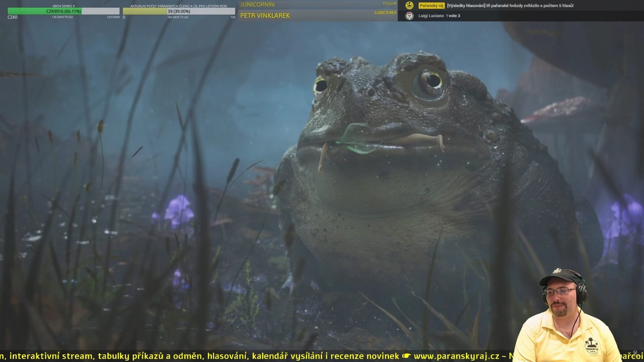Click the SUBSCRIBER label in top bar
The image size is (644, 362).
[385, 13]
